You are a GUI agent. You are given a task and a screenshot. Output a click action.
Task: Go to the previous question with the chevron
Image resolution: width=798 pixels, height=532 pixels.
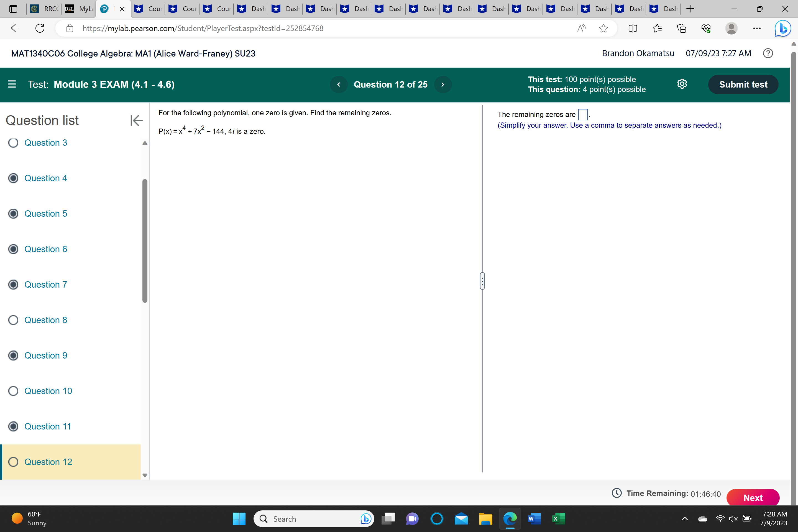click(339, 84)
